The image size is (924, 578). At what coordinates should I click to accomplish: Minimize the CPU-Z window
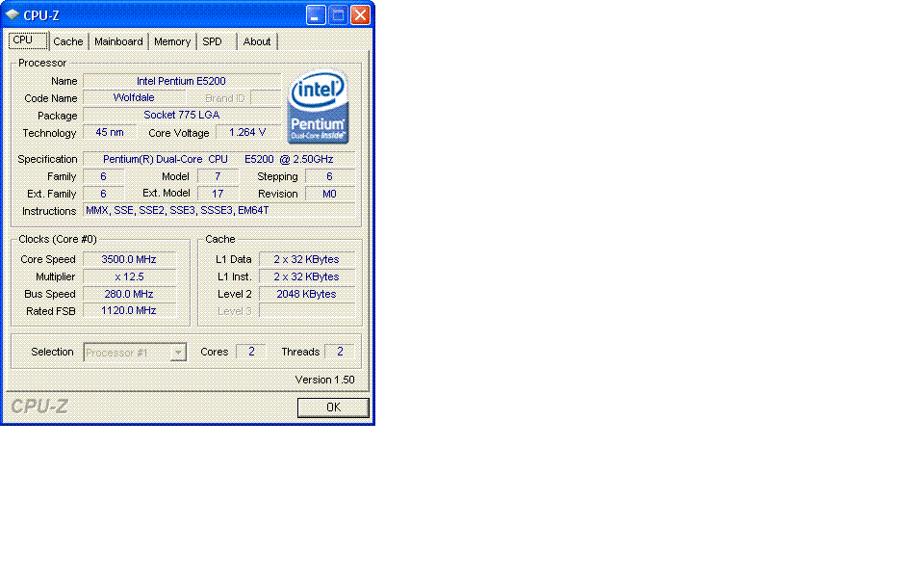pos(316,15)
